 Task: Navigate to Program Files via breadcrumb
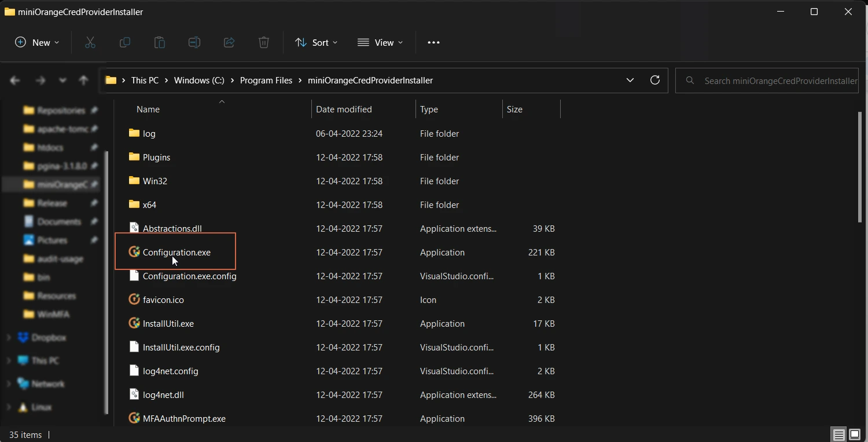tap(266, 80)
